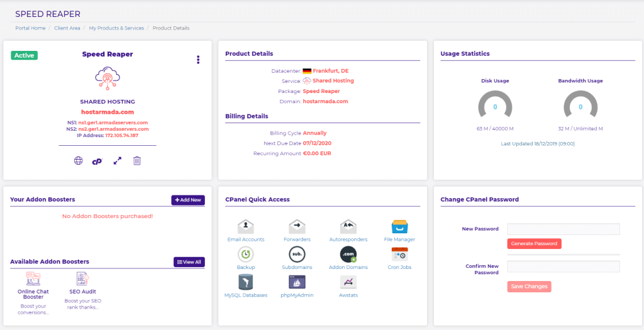The height and width of the screenshot is (330, 644).
Task: Go to Client Area breadcrumb
Action: [x=67, y=28]
